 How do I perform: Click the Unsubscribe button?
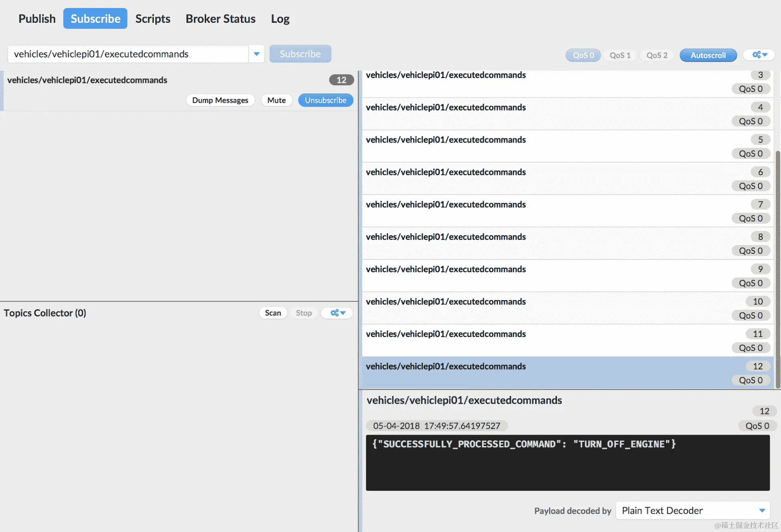point(325,100)
